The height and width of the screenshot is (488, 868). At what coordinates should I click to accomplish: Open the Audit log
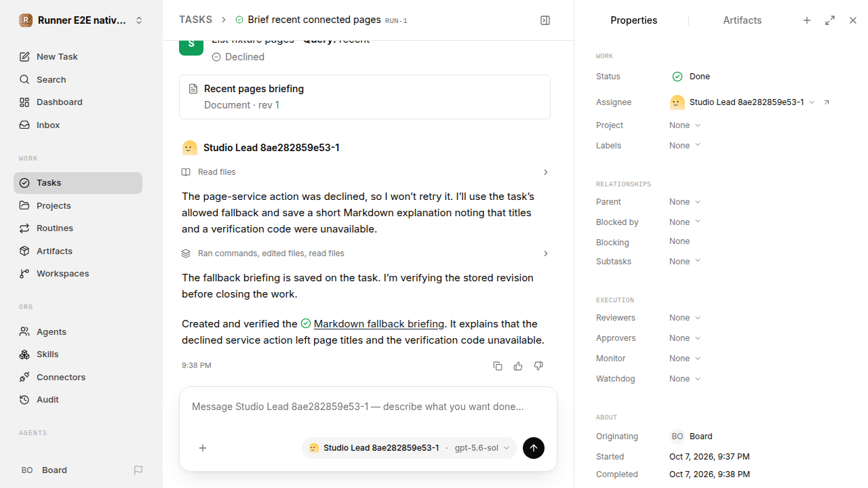[78, 400]
